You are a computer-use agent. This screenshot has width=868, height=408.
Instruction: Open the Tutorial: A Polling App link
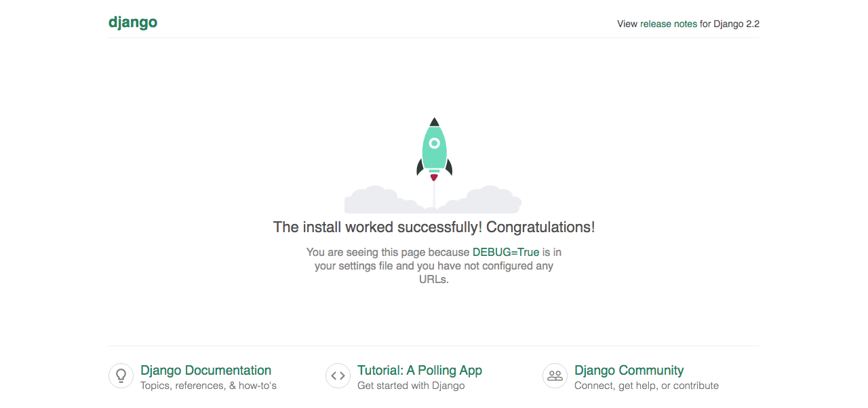419,370
